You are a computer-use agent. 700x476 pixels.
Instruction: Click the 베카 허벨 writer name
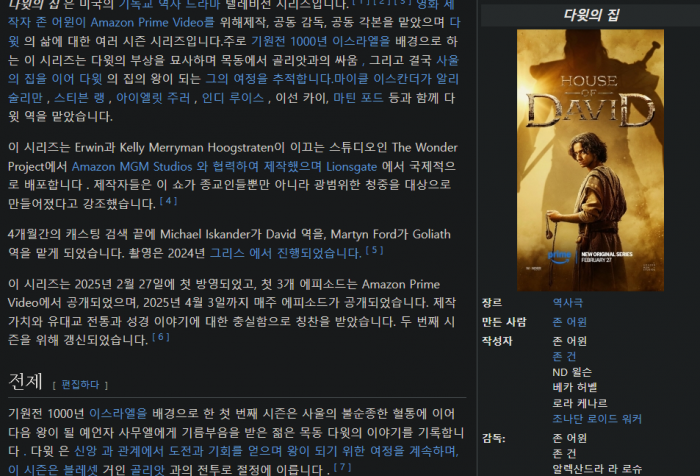coord(575,387)
